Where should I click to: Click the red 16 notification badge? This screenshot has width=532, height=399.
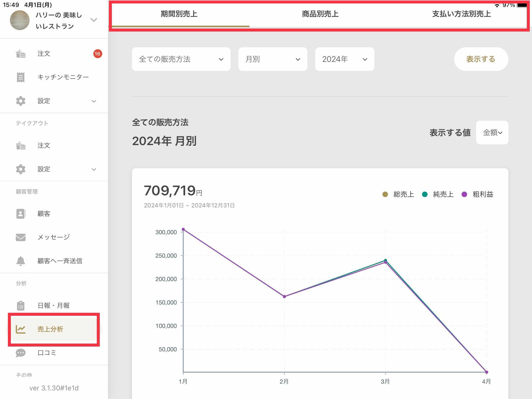tap(98, 54)
